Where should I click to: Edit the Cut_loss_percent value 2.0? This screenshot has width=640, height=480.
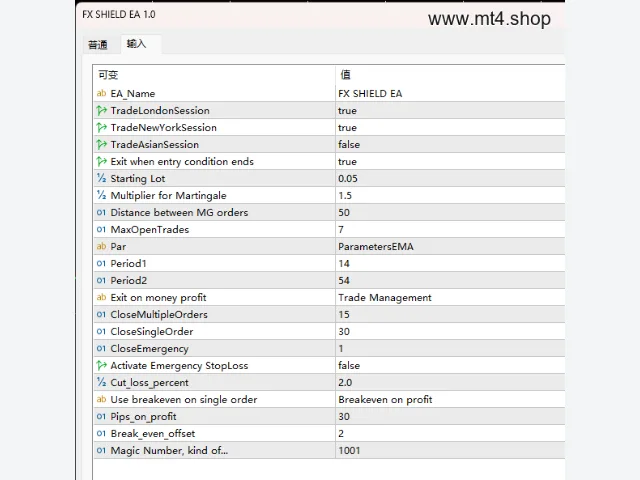coord(450,382)
